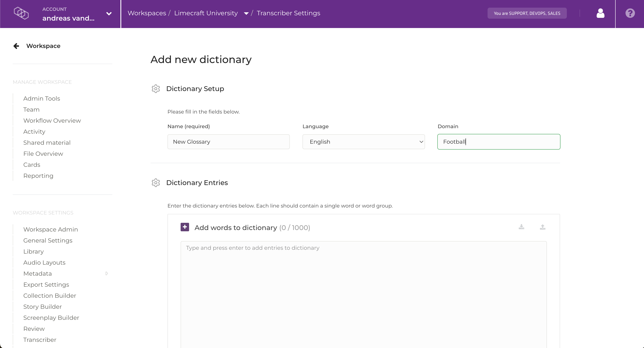Click the dictionary entries text area
The height and width of the screenshot is (348, 644).
click(364, 293)
